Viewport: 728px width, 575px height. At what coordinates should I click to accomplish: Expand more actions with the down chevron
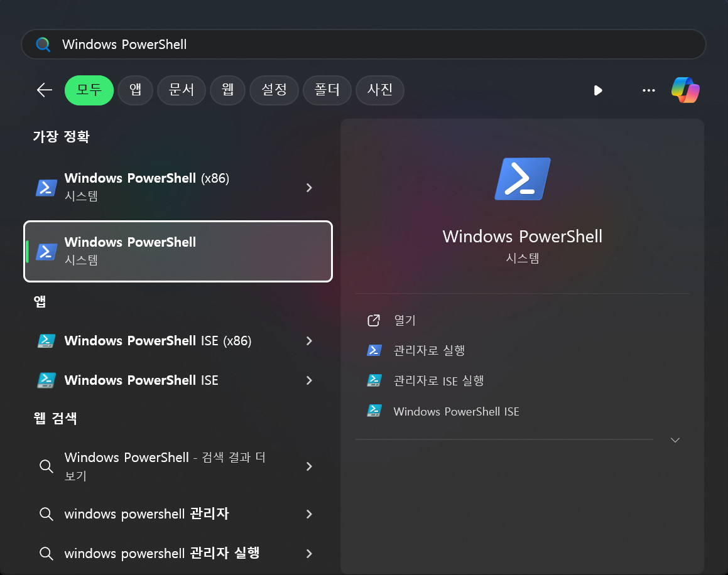pos(675,440)
